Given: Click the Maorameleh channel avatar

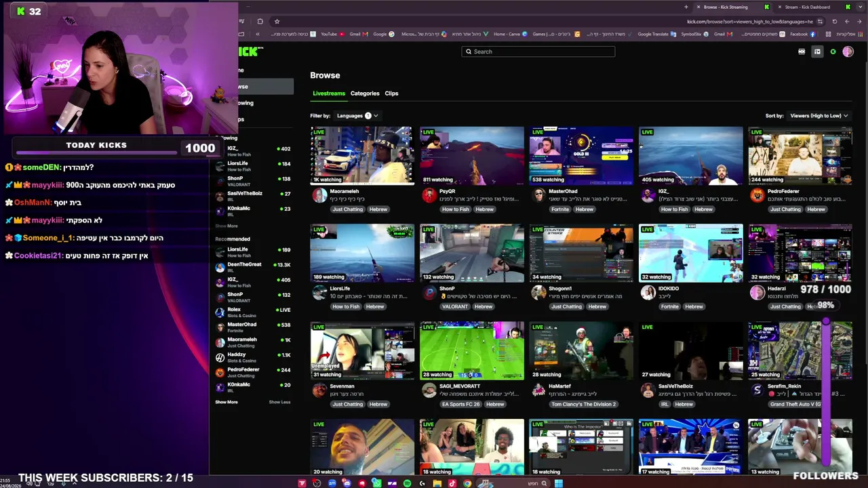Looking at the screenshot, I should pos(319,195).
